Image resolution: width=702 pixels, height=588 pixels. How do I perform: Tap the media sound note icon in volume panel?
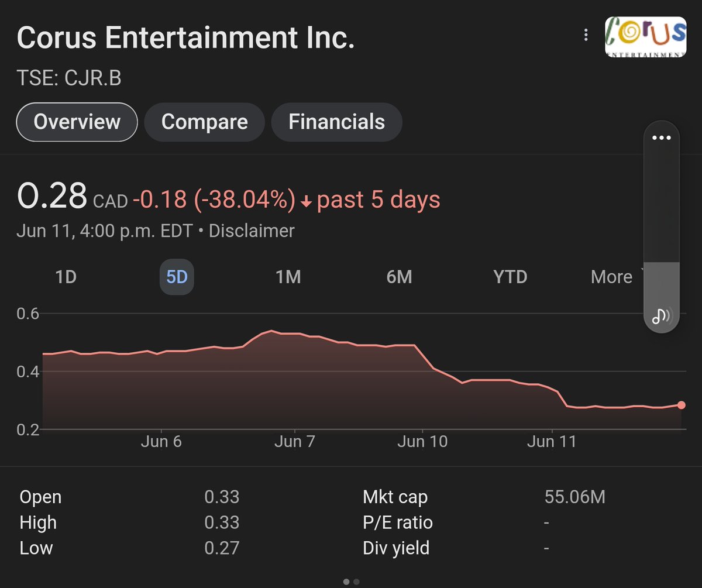[x=662, y=316]
